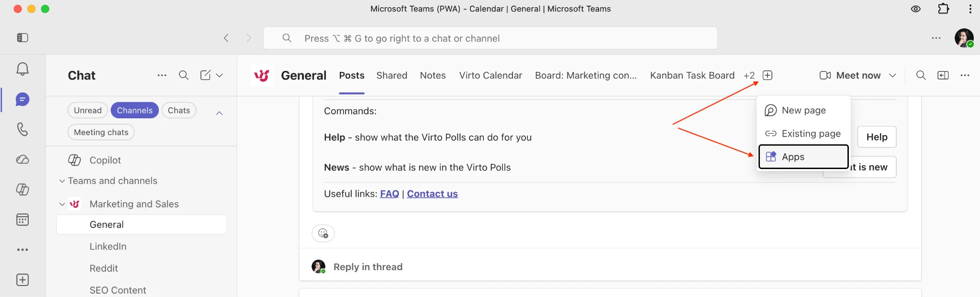Screen dimensions: 980x297
Task: Switch to the Posts tab
Action: click(x=352, y=75)
